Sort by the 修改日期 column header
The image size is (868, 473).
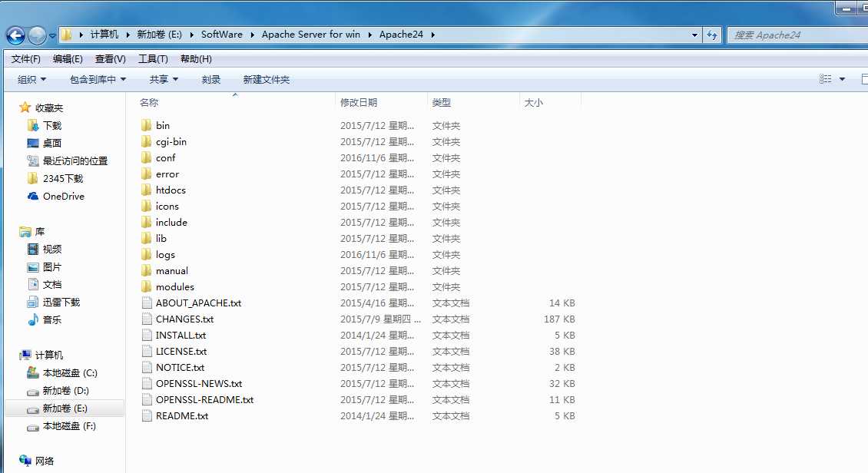click(x=359, y=102)
